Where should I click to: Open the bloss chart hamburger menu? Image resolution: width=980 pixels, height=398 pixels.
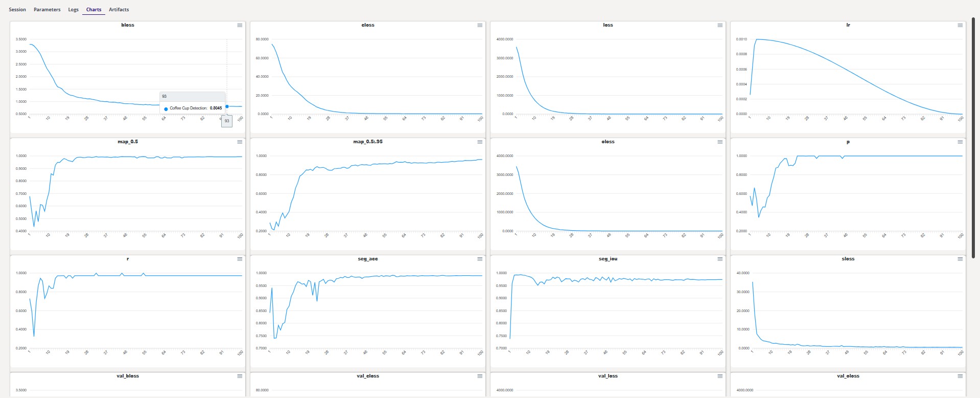point(240,25)
